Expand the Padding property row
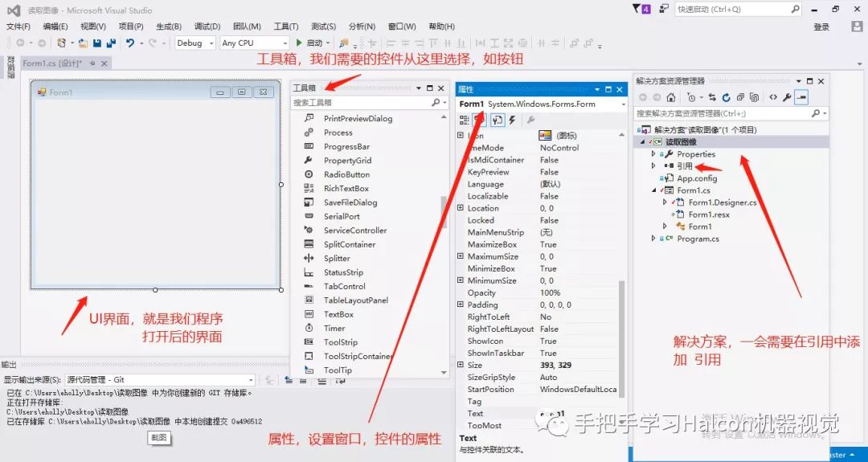Viewport: 868px width, 462px height. coord(460,305)
